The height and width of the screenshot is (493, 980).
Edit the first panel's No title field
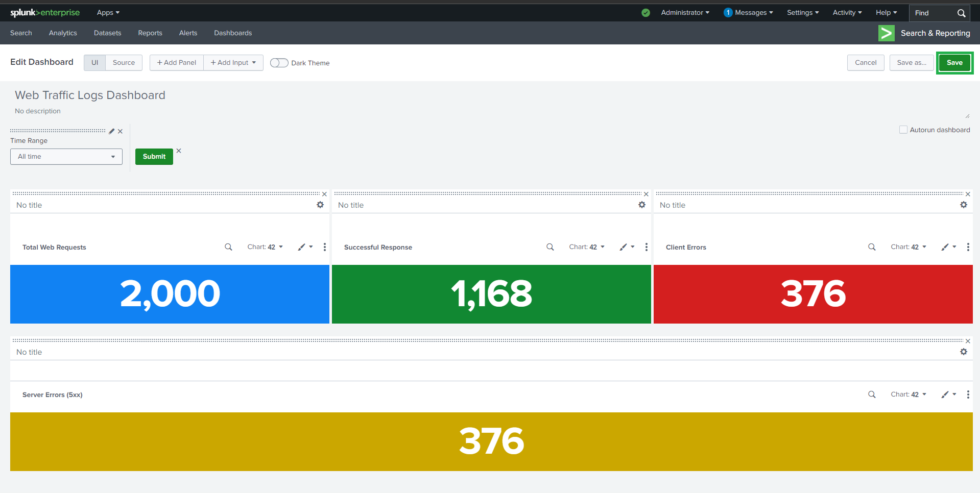click(29, 205)
